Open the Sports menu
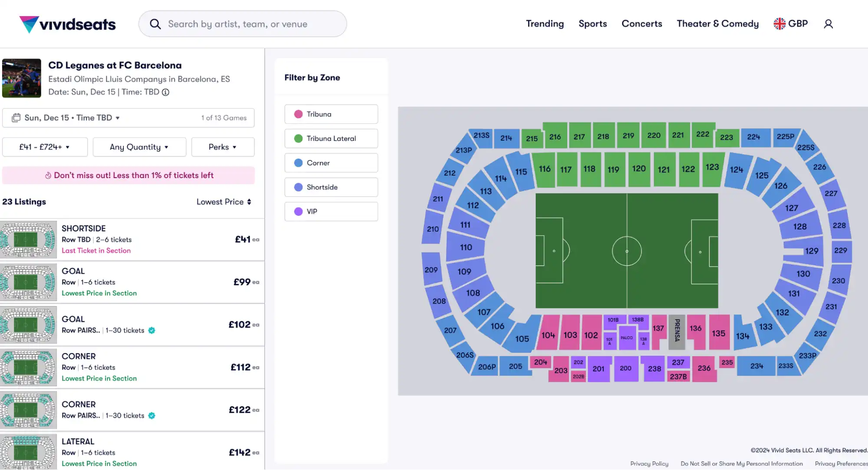868x470 pixels. (x=593, y=24)
